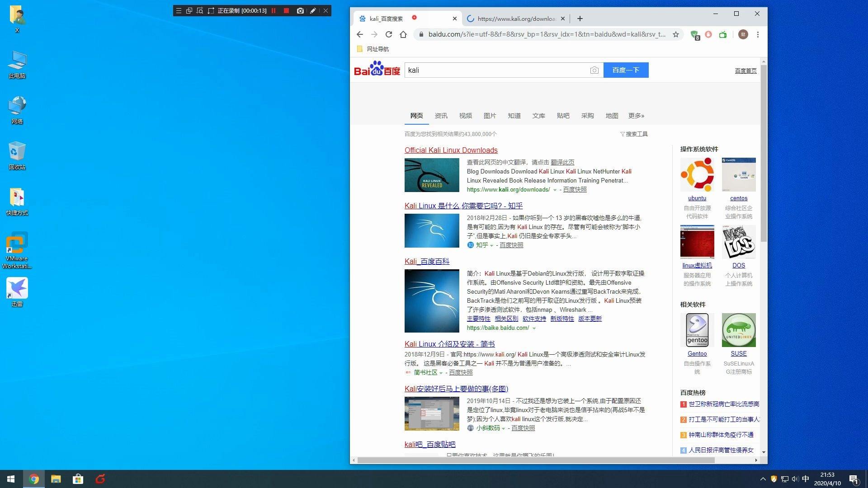This screenshot has width=868, height=488.
Task: Click the Baidu logo
Action: click(x=377, y=69)
